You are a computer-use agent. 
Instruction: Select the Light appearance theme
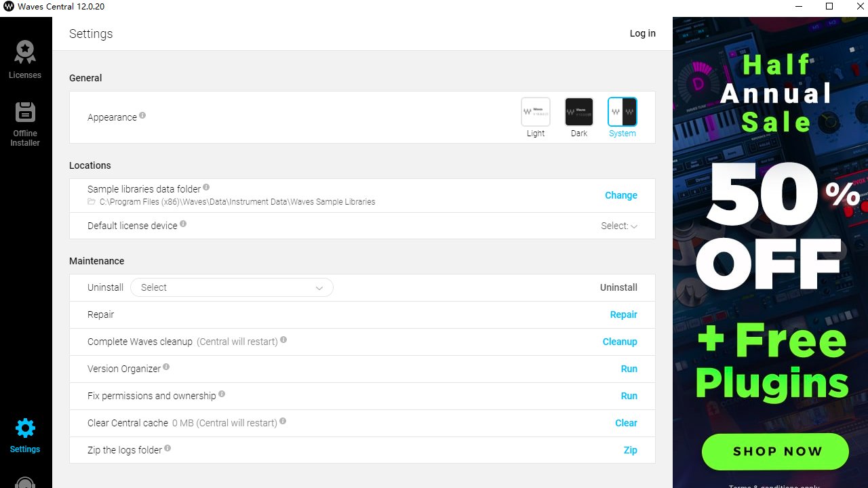(x=536, y=113)
